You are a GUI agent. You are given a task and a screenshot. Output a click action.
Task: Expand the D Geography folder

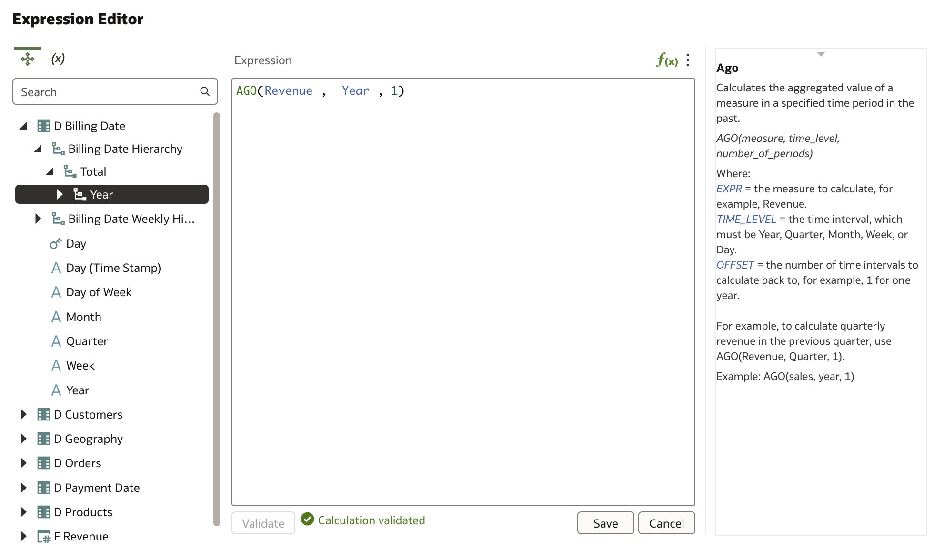[x=23, y=439]
